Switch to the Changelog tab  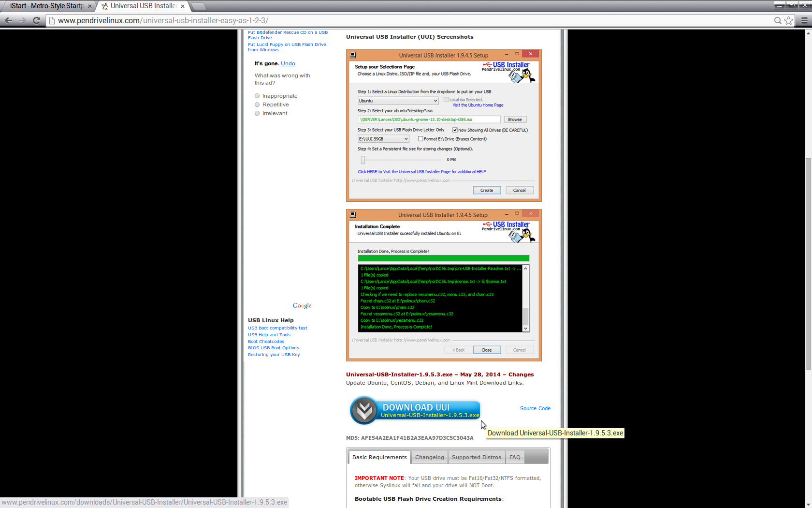click(x=429, y=457)
